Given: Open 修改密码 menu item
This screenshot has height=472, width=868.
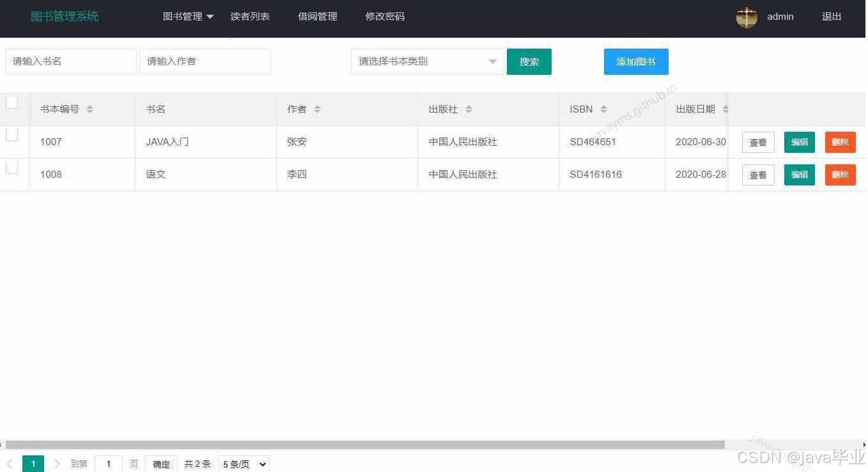Looking at the screenshot, I should click(385, 17).
